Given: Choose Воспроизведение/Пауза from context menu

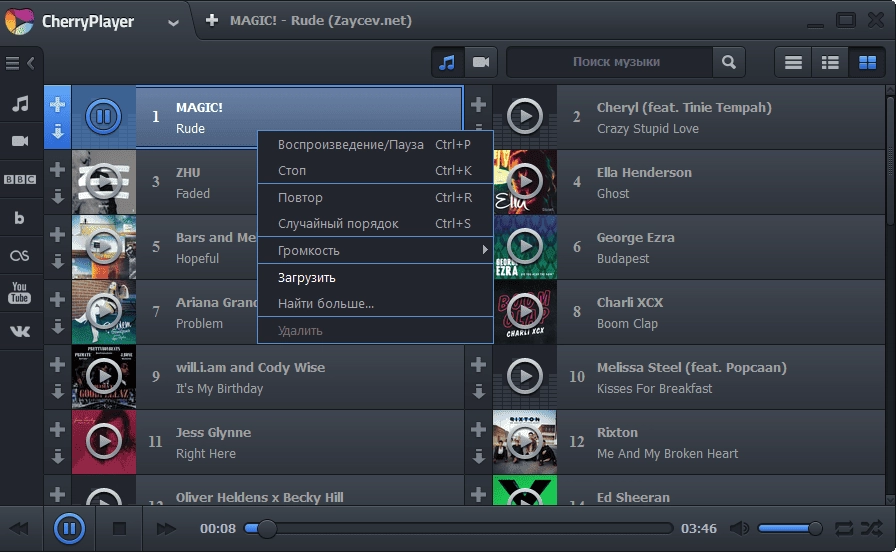Looking at the screenshot, I should (x=375, y=145).
